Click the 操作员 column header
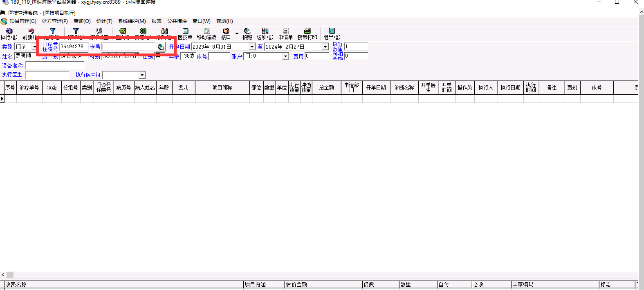 465,87
